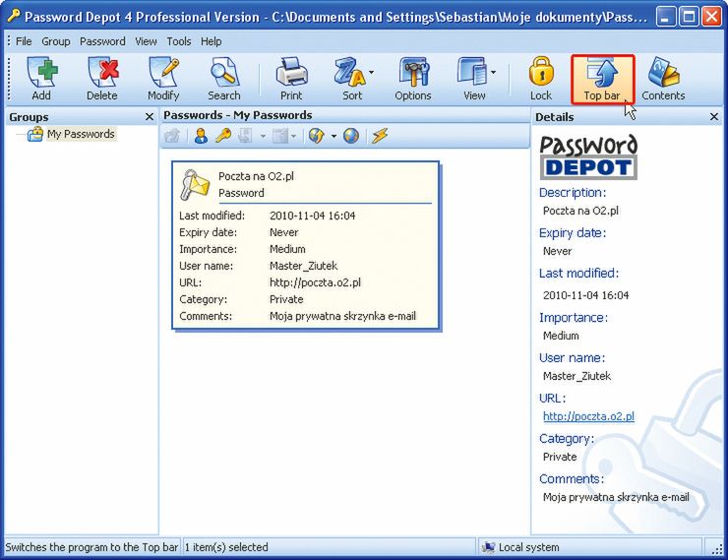Copy password with the key icon
The height and width of the screenshot is (560, 728).
pos(223,136)
